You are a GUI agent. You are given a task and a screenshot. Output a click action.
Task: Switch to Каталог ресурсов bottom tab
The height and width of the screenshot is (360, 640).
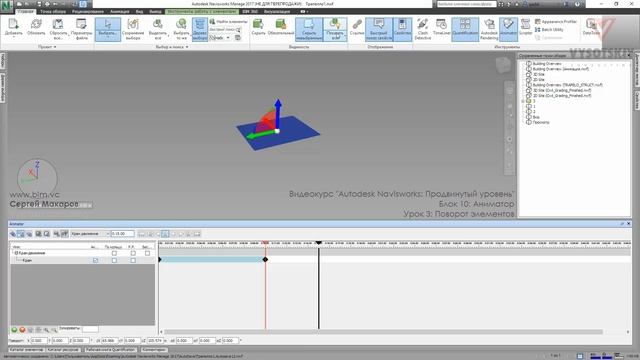click(63, 350)
